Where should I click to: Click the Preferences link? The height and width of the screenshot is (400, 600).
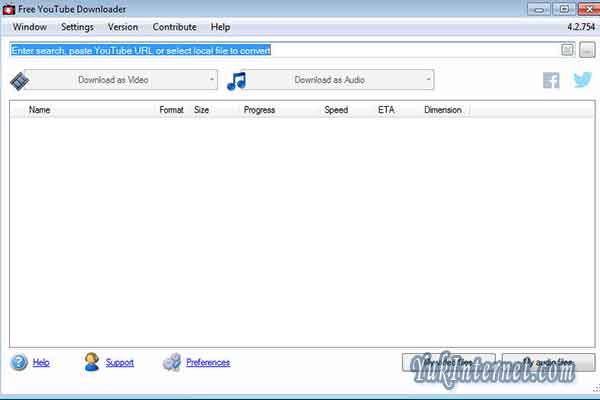tap(208, 362)
